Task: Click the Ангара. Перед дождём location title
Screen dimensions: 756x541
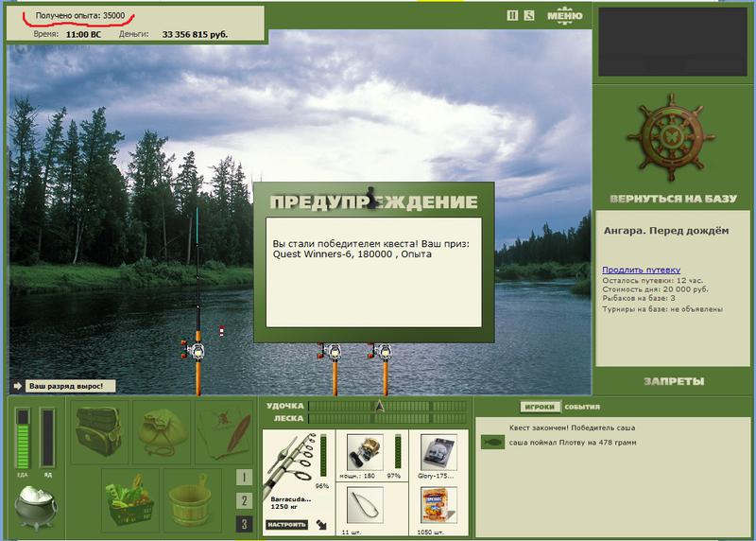Action: pyautogui.click(x=666, y=231)
